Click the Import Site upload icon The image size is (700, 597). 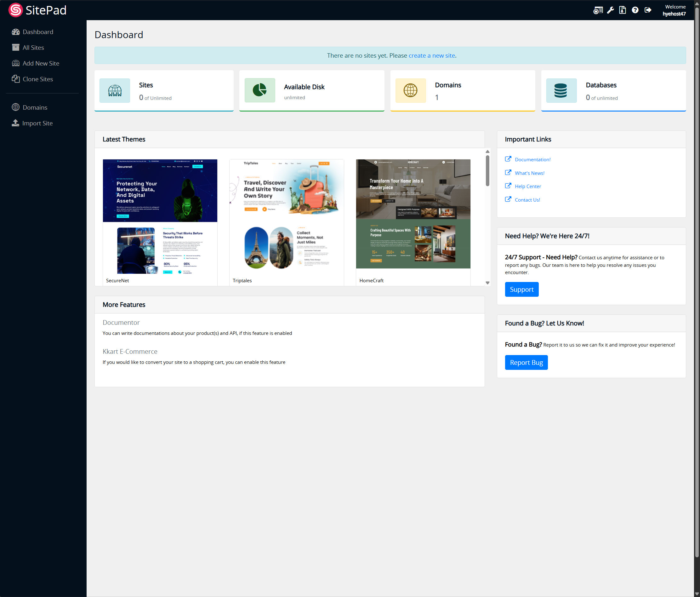(15, 123)
